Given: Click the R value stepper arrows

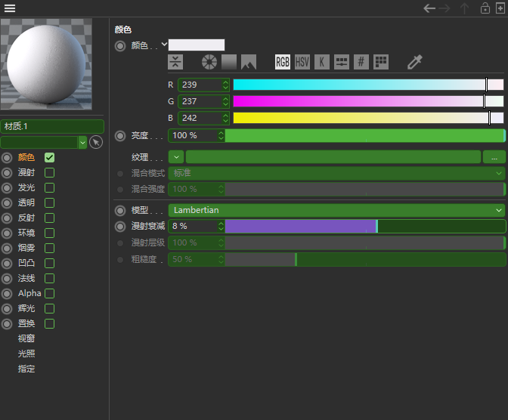Looking at the screenshot, I should (x=225, y=85).
